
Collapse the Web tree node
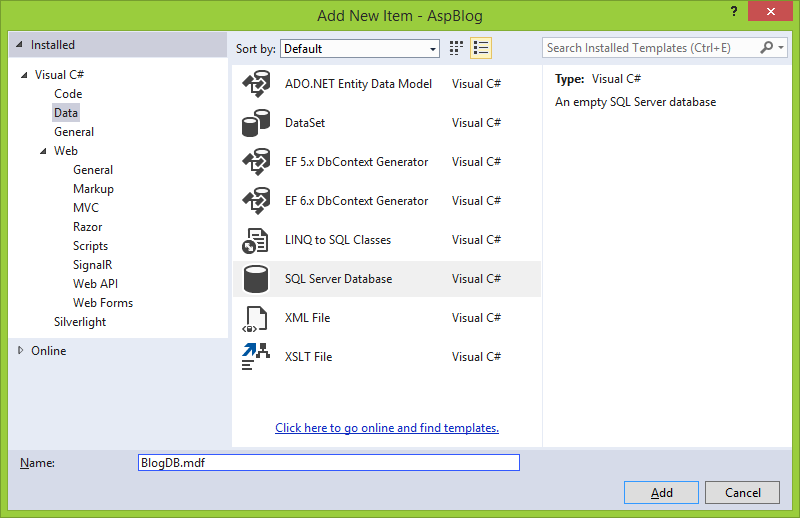[44, 151]
